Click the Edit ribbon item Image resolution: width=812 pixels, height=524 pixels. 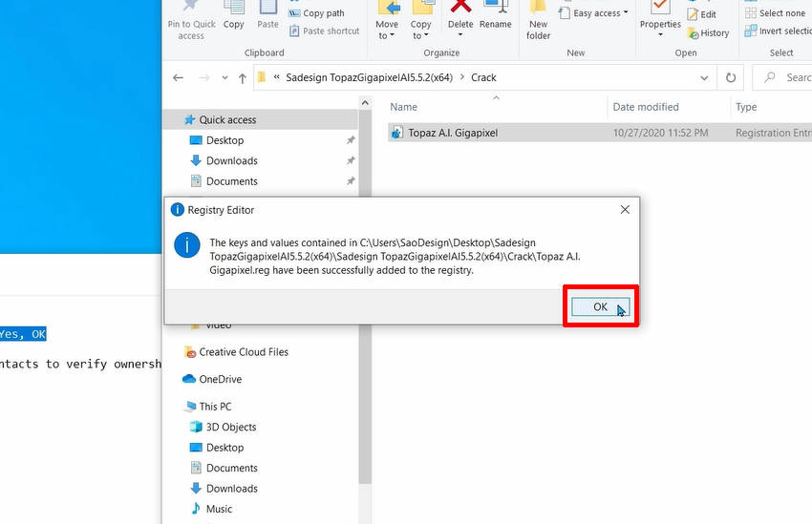click(x=702, y=14)
